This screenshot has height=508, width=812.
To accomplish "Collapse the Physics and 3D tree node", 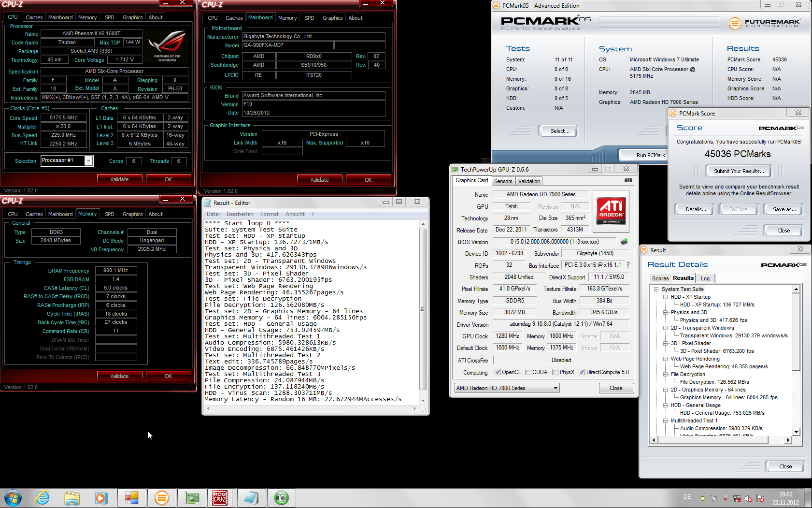I will tap(666, 312).
